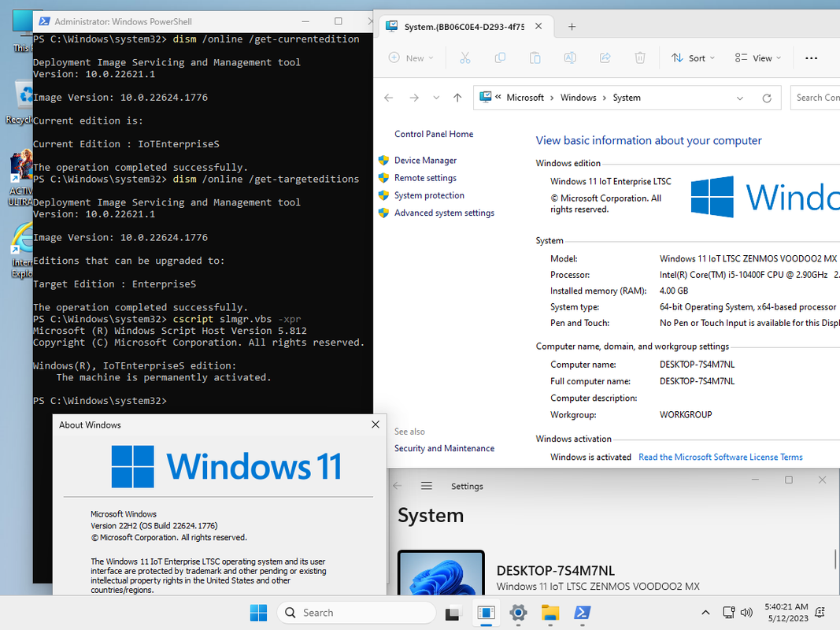This screenshot has height=630, width=840.
Task: Show hidden breadcrumb path chevrons
Action: (x=498, y=97)
